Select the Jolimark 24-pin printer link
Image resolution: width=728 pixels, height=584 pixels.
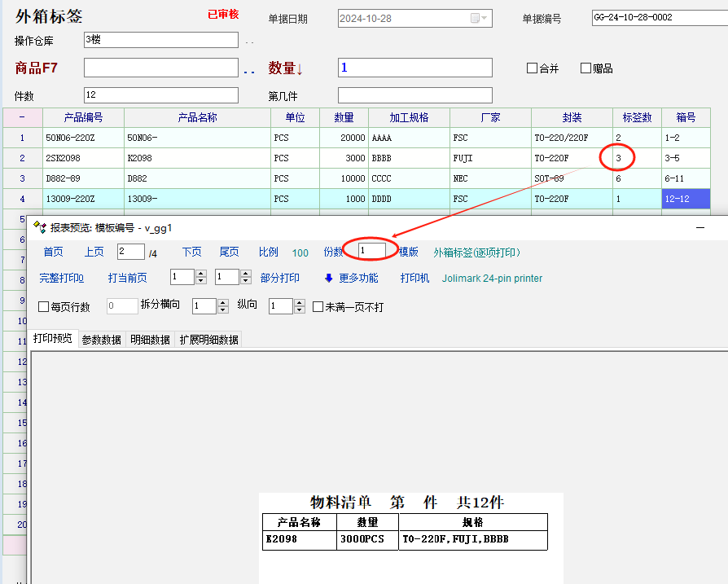492,278
